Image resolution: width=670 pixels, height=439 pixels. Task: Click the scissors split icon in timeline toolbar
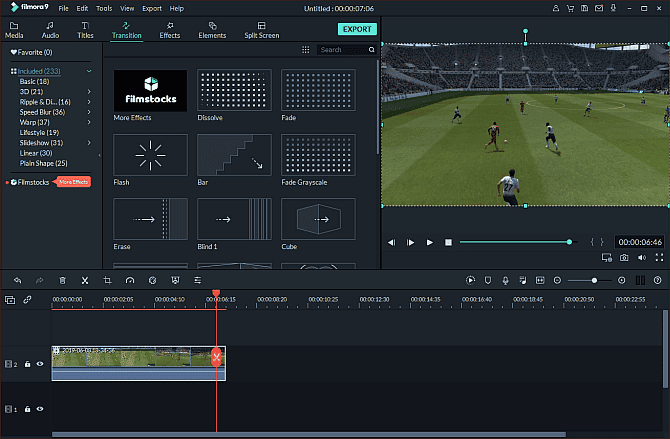pos(85,281)
